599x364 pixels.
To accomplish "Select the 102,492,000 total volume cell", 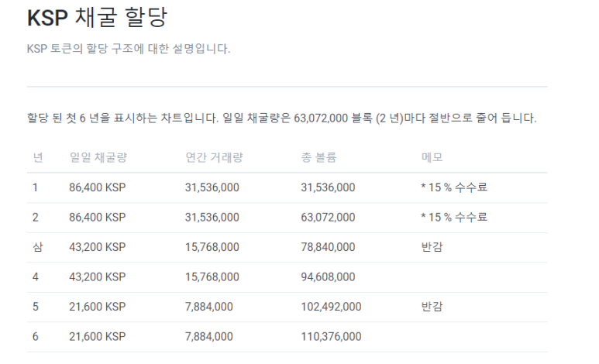I will coord(331,307).
